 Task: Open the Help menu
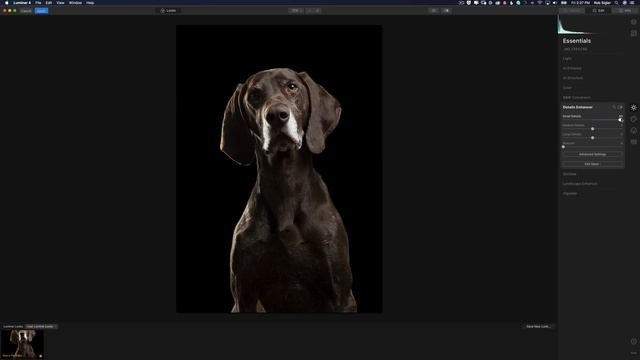[90, 3]
